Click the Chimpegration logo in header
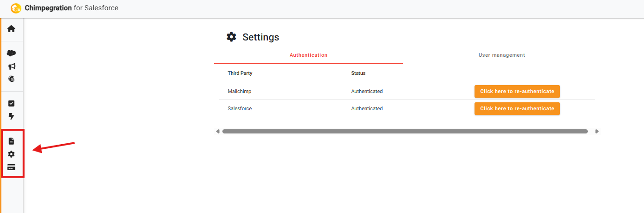 pos(16,8)
